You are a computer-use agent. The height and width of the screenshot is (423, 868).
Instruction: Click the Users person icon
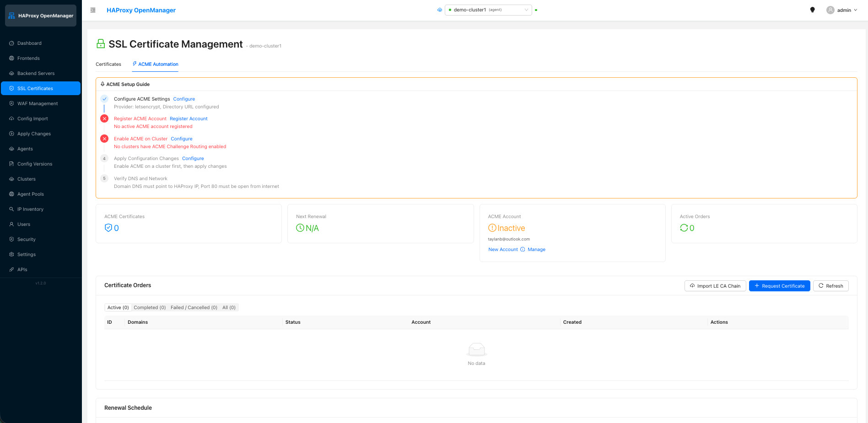pyautogui.click(x=11, y=224)
